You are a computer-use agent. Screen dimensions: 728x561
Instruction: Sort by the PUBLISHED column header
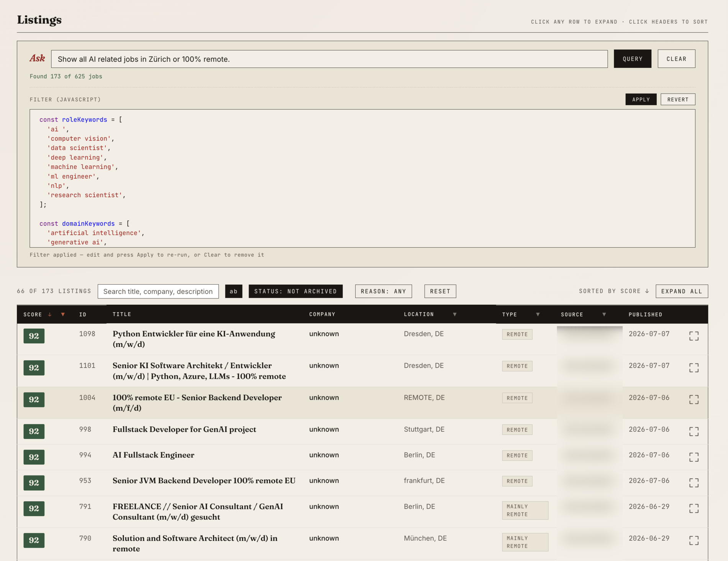click(x=645, y=314)
